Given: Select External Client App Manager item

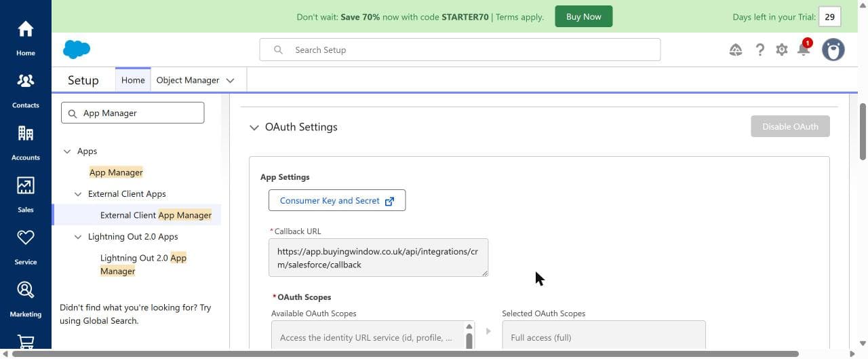Looking at the screenshot, I should pos(156,215).
